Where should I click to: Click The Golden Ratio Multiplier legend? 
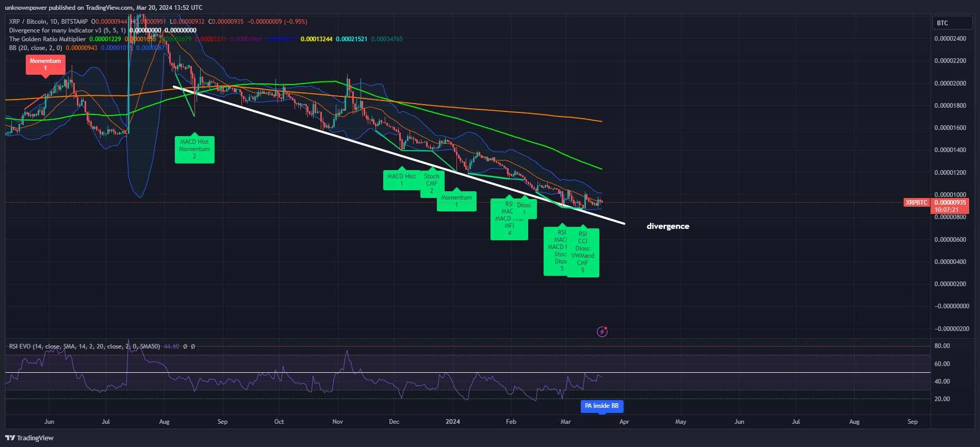[47, 39]
